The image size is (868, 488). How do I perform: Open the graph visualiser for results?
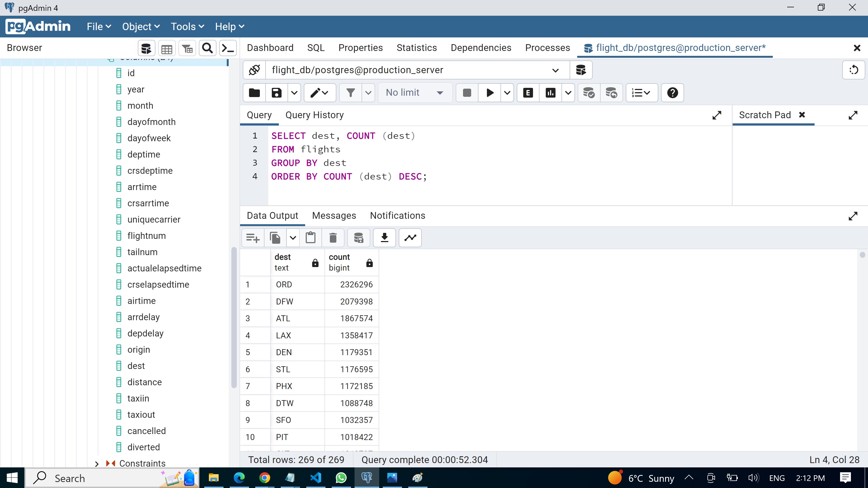click(x=410, y=238)
